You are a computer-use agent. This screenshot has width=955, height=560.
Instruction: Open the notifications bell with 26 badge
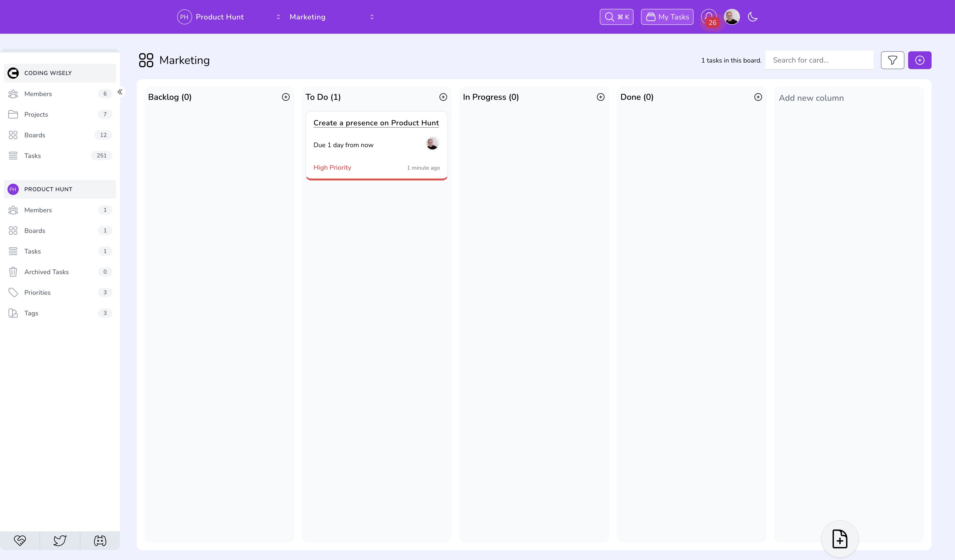coord(709,17)
